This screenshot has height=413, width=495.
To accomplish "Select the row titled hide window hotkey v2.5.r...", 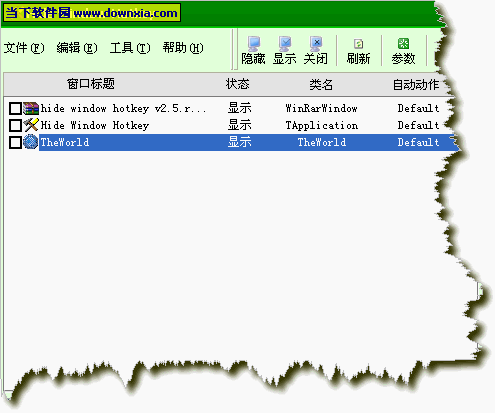I will click(x=123, y=108).
